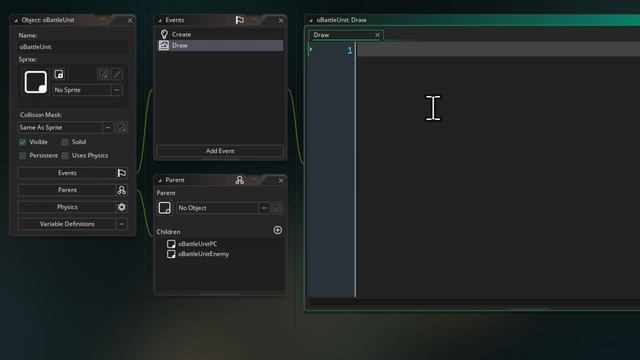
Task: Collapse the Events panel triangle
Action: click(x=160, y=20)
